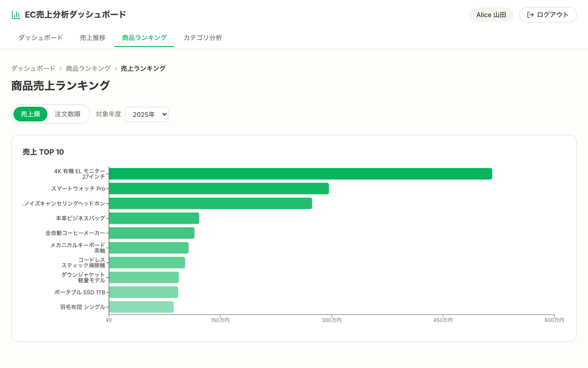The image size is (588, 368).
Task: Select the 売上順 sort toggle
Action: pyautogui.click(x=30, y=114)
